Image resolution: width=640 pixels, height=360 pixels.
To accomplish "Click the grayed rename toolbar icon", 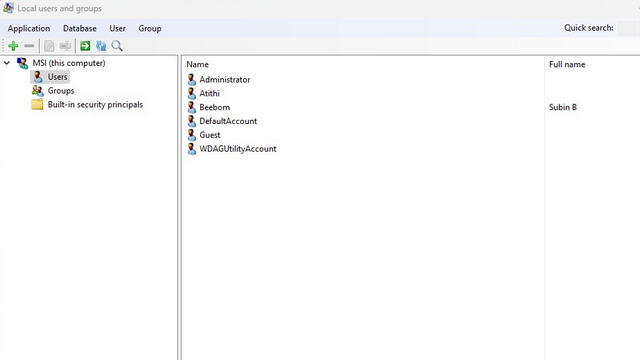I will (65, 46).
